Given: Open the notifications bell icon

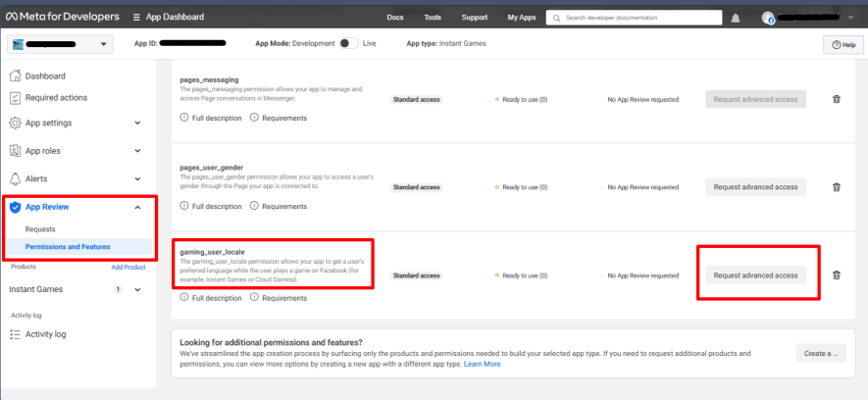Looking at the screenshot, I should click(x=736, y=18).
